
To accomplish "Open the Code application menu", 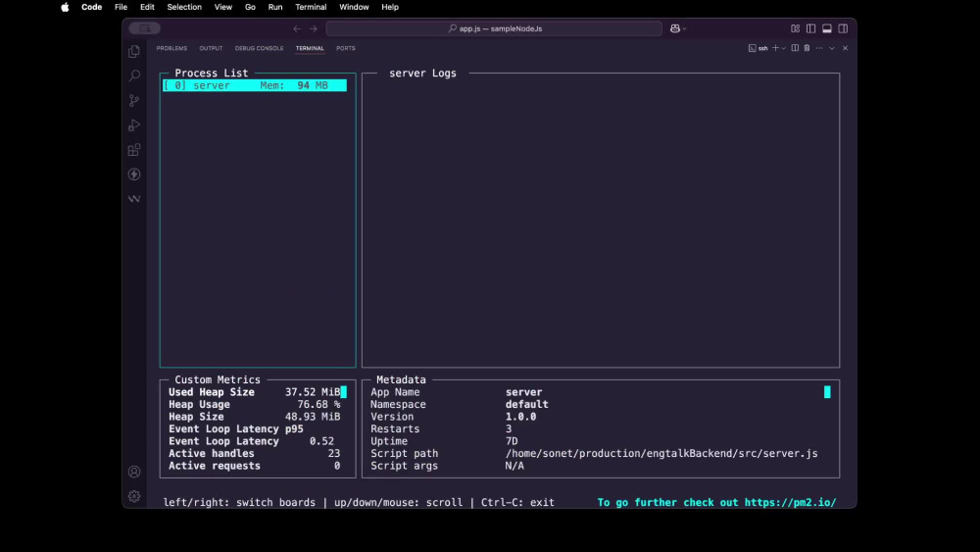I will (x=92, y=7).
